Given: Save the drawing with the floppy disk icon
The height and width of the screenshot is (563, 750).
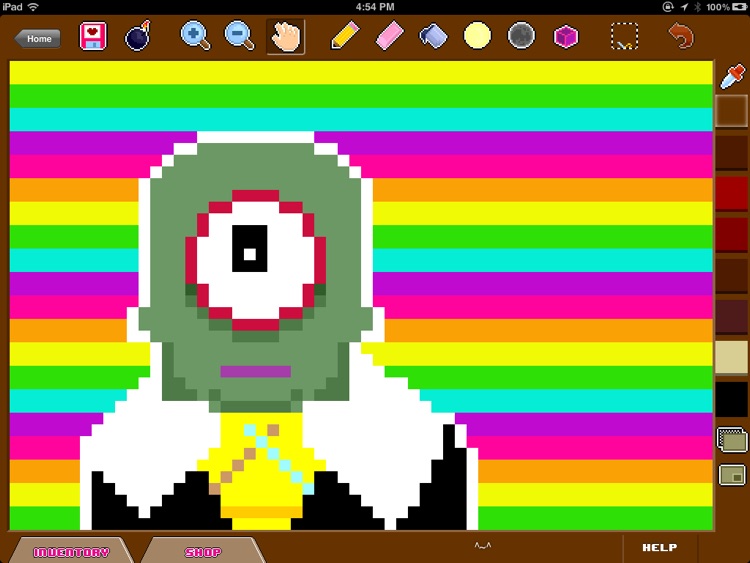Looking at the screenshot, I should point(93,36).
